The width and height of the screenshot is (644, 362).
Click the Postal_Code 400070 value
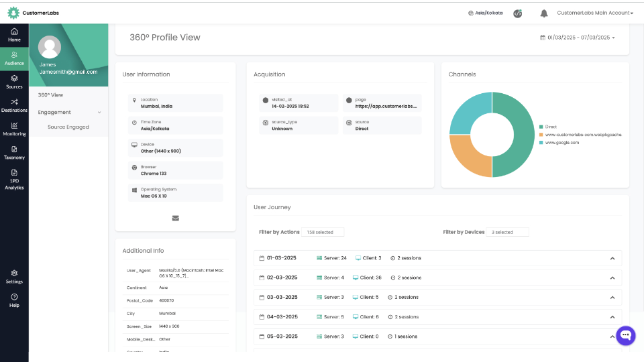[166, 300]
